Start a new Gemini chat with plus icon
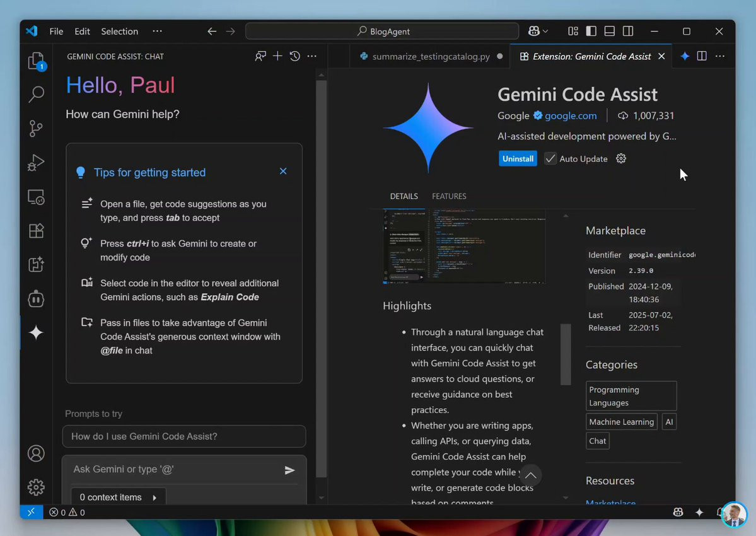The height and width of the screenshot is (536, 756). [x=277, y=56]
